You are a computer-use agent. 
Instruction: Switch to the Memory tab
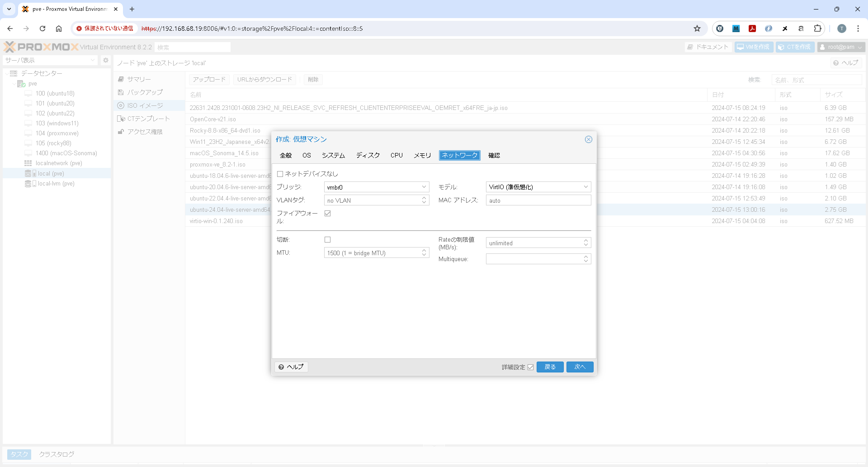point(422,155)
